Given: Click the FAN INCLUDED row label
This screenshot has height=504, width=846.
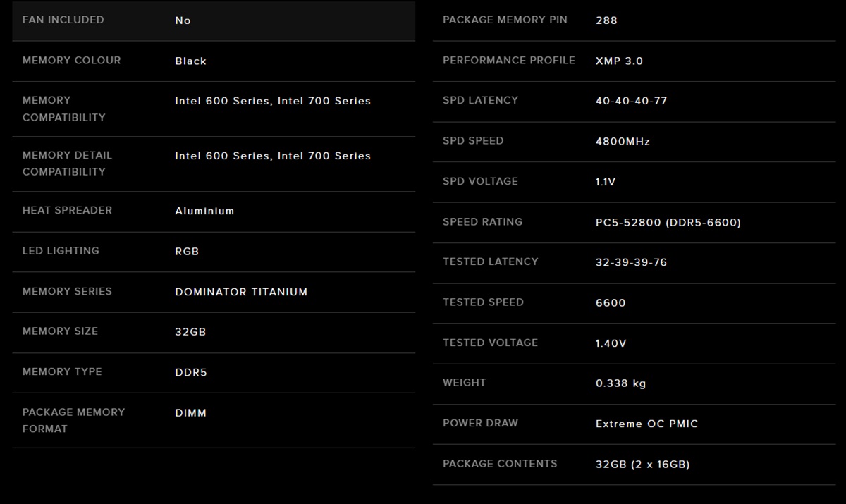Looking at the screenshot, I should tap(63, 20).
